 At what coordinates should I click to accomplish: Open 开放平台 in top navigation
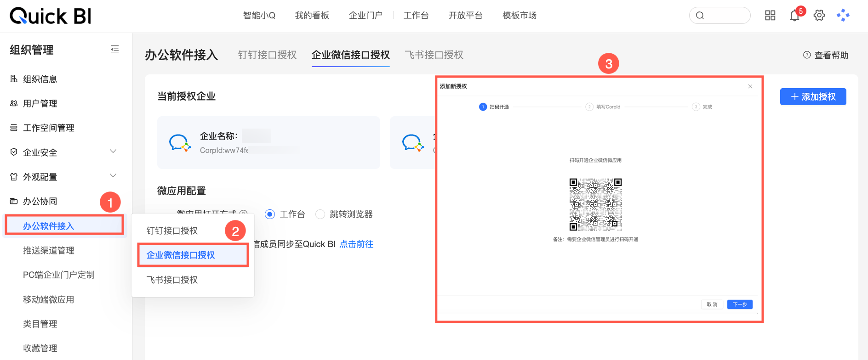[466, 16]
